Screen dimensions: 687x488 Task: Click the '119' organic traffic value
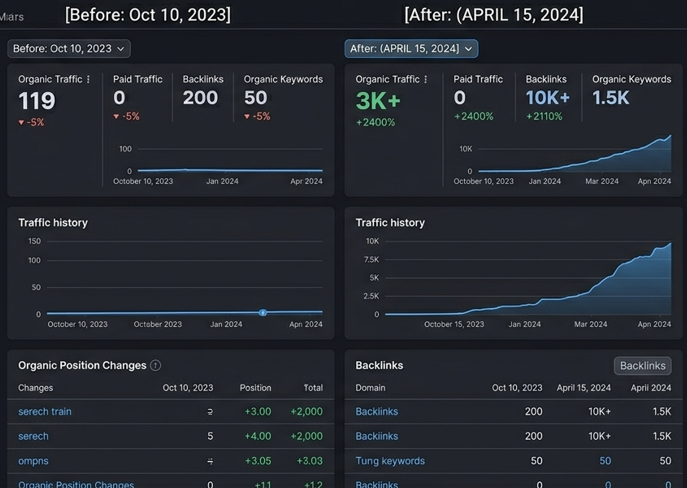(x=37, y=101)
